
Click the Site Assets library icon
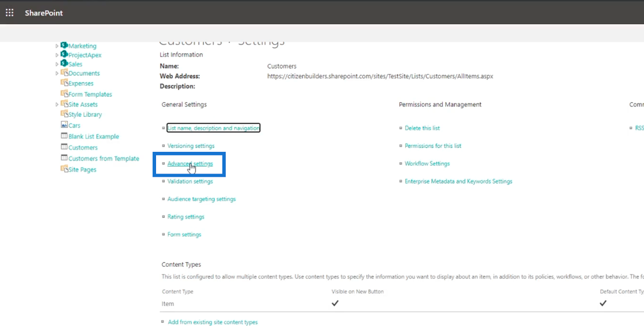point(64,104)
